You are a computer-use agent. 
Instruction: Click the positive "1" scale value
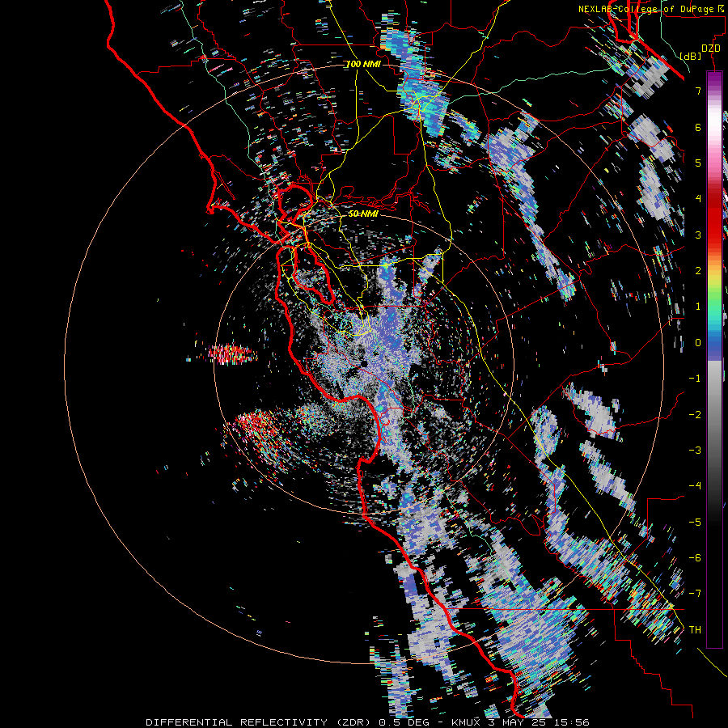[x=698, y=307]
